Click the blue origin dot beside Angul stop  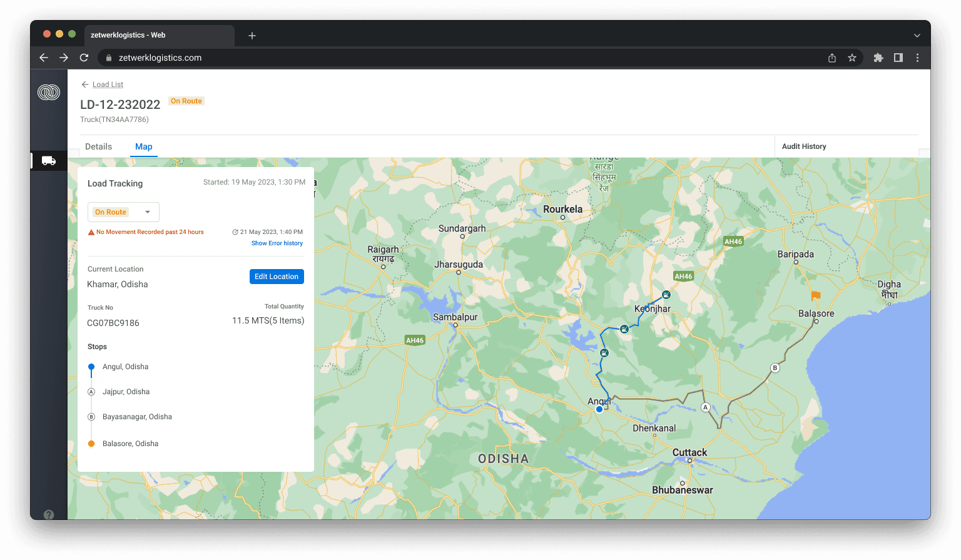pos(91,367)
